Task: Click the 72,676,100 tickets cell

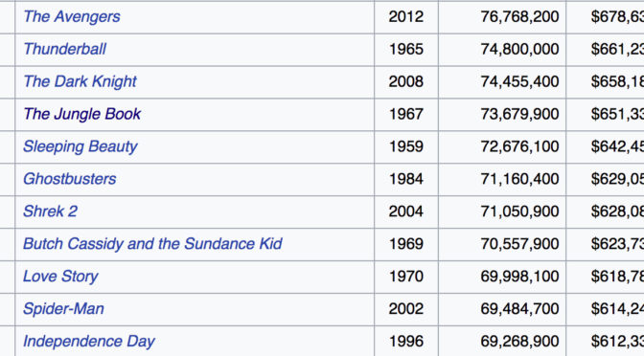Action: pos(502,146)
